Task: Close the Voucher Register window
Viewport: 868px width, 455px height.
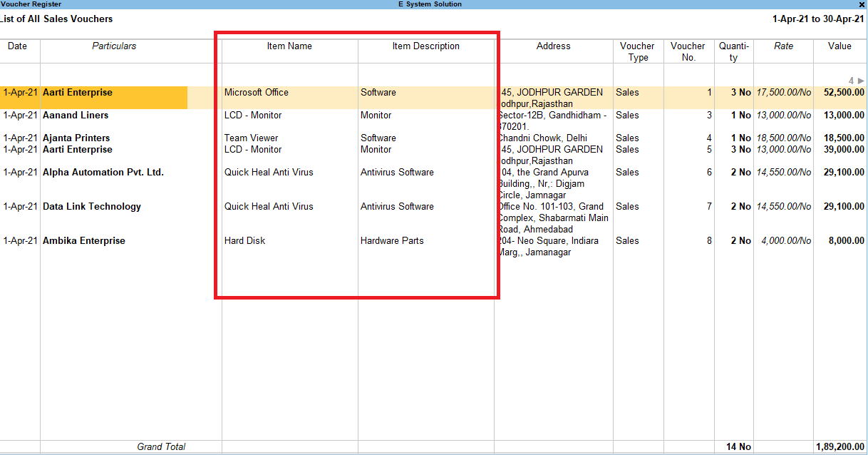Action: tap(862, 4)
